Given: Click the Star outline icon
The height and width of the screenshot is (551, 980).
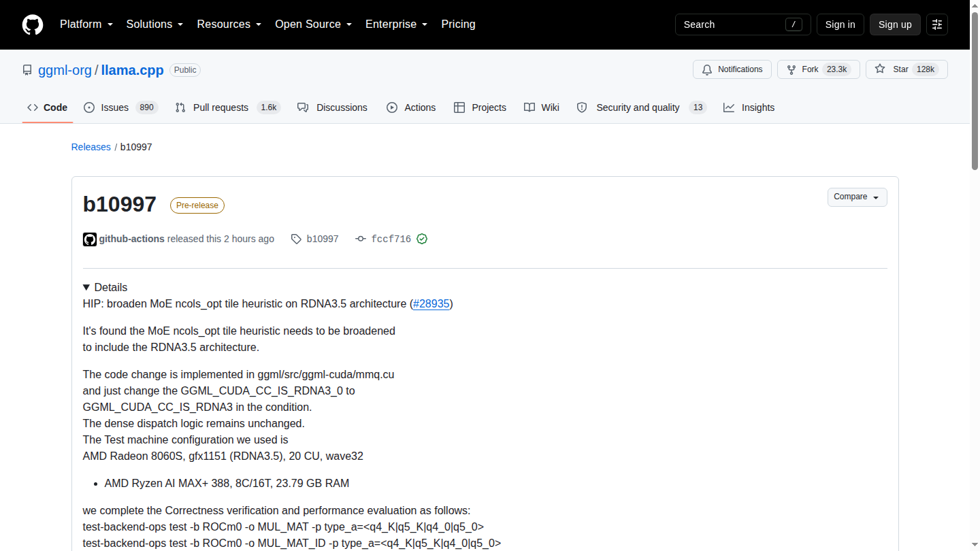Looking at the screenshot, I should [x=880, y=69].
